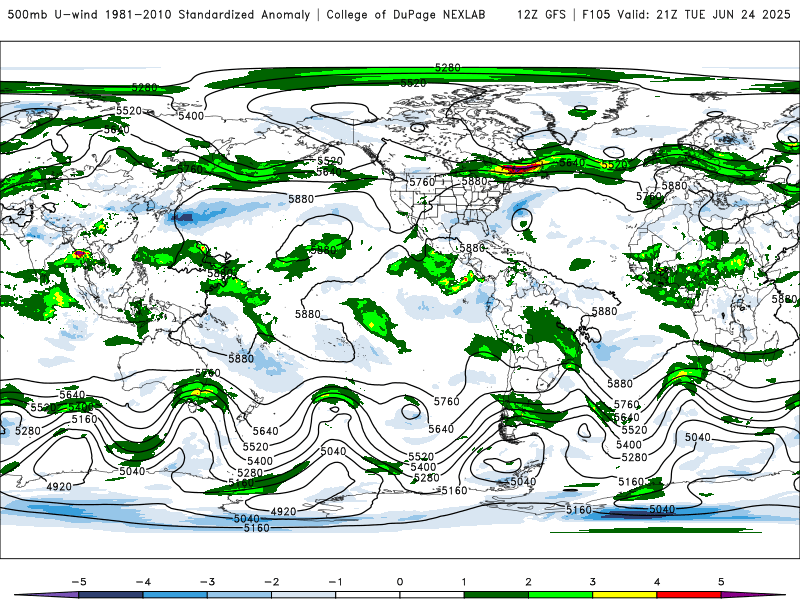Image resolution: width=800 pixels, height=600 pixels.
Task: Click the medium blue -4 to -3 colorbar segment
Action: 175,594
